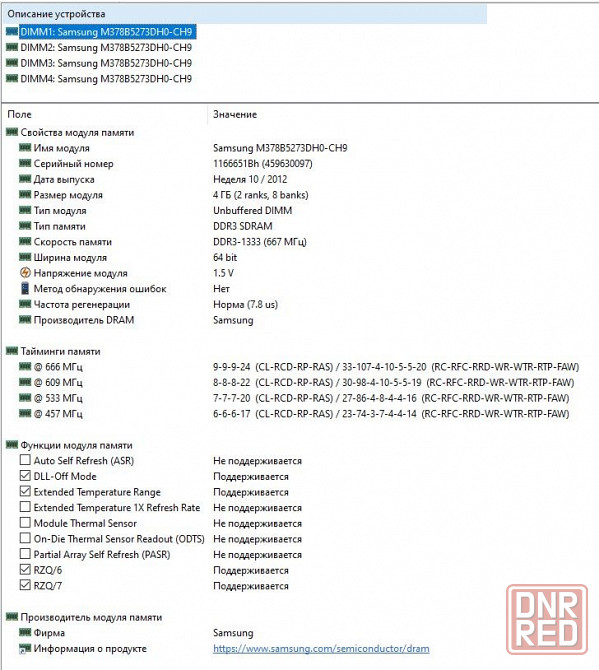
Task: Click the chip icon next to Фирма
Action: [25, 632]
